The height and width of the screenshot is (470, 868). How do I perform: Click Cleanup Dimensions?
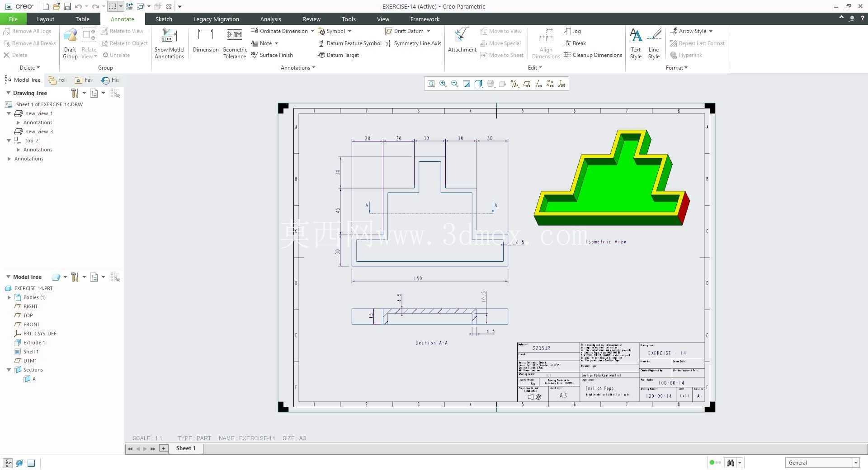tap(593, 55)
